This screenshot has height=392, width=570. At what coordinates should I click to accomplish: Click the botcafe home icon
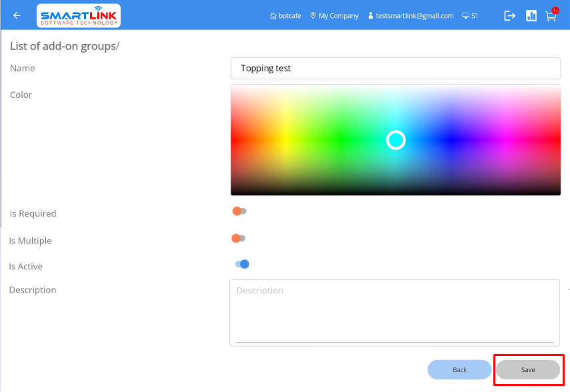(273, 16)
